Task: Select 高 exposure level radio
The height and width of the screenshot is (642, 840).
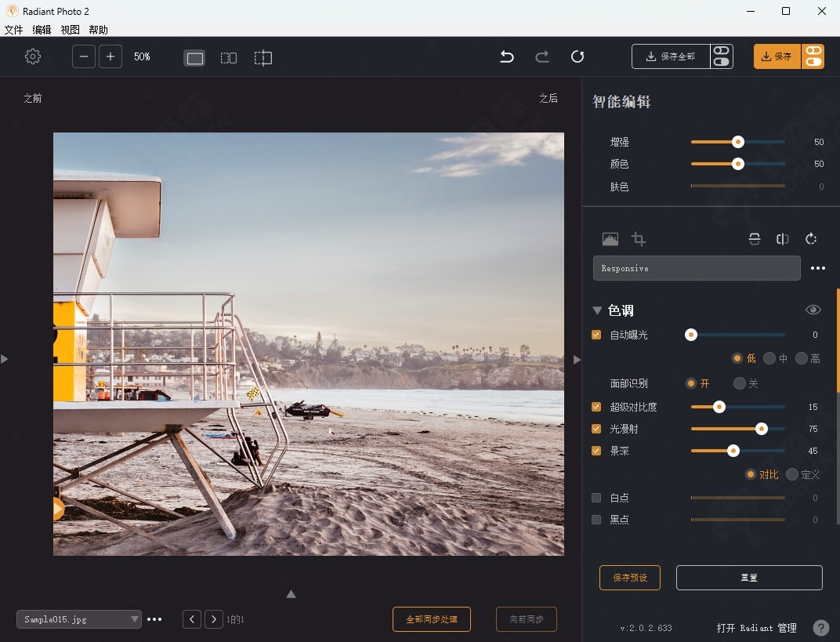Action: point(802,358)
